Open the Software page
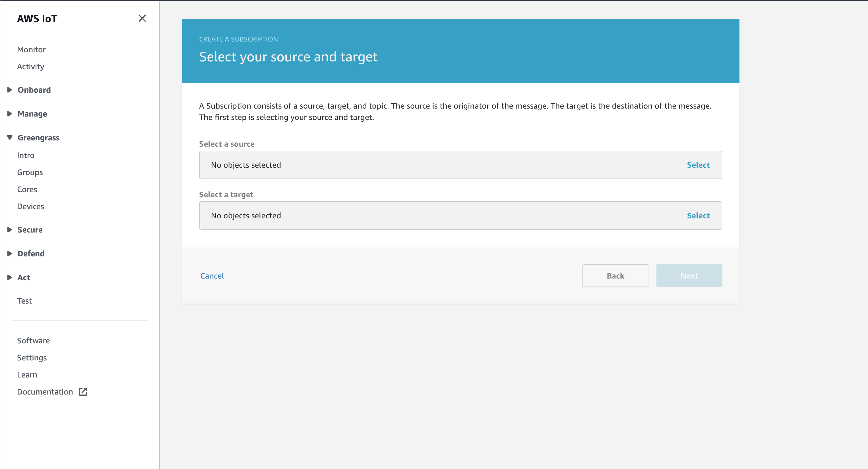This screenshot has height=469, width=868. [33, 341]
